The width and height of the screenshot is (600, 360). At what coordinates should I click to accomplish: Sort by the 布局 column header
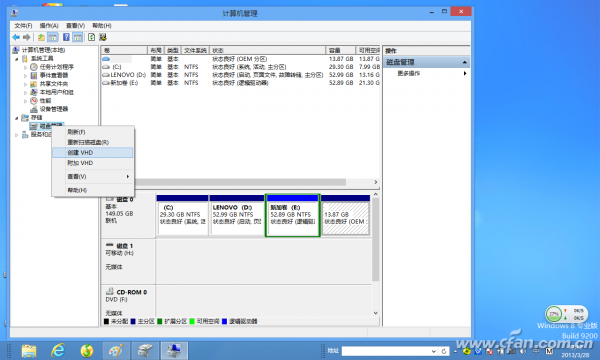coord(156,50)
